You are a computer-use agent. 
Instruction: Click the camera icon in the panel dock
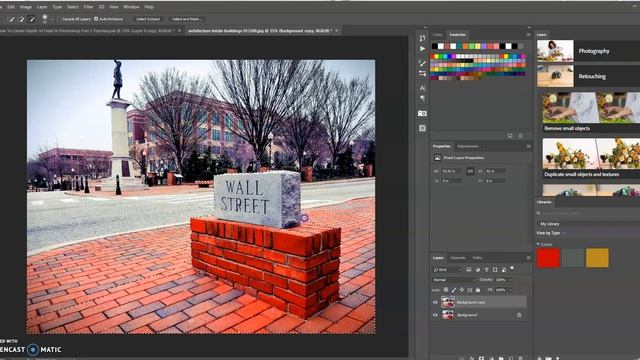click(422, 113)
